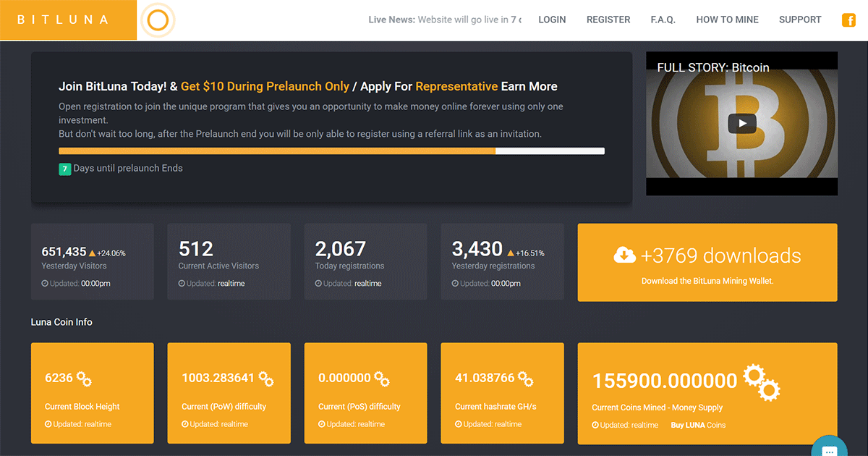This screenshot has width=868, height=456.
Task: Click the Representative link in the headline
Action: tap(456, 86)
